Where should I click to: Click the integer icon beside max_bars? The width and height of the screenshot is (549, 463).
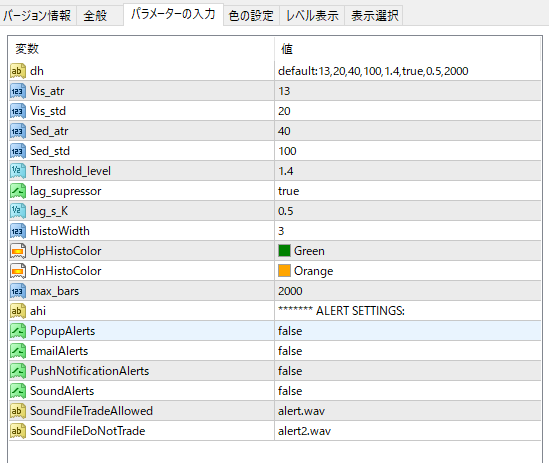pos(18,291)
